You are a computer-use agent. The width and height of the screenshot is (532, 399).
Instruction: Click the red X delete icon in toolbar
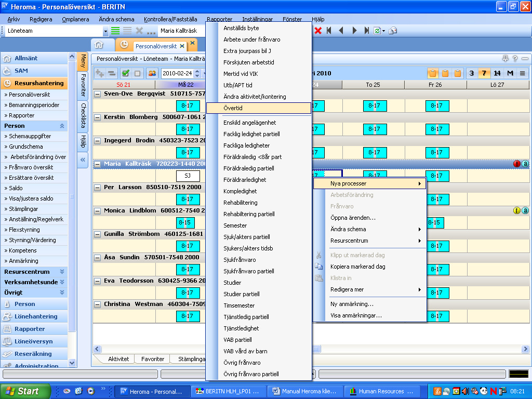click(x=318, y=31)
